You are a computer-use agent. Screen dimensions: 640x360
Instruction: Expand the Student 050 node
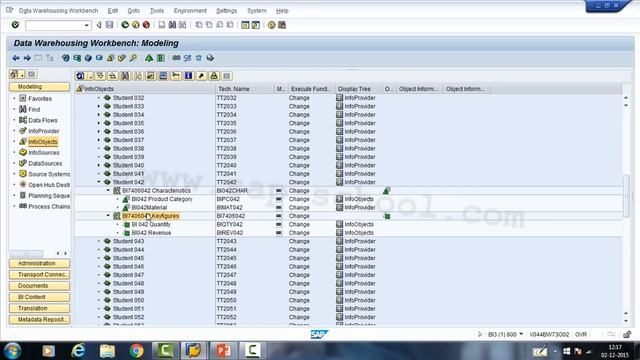[99, 300]
